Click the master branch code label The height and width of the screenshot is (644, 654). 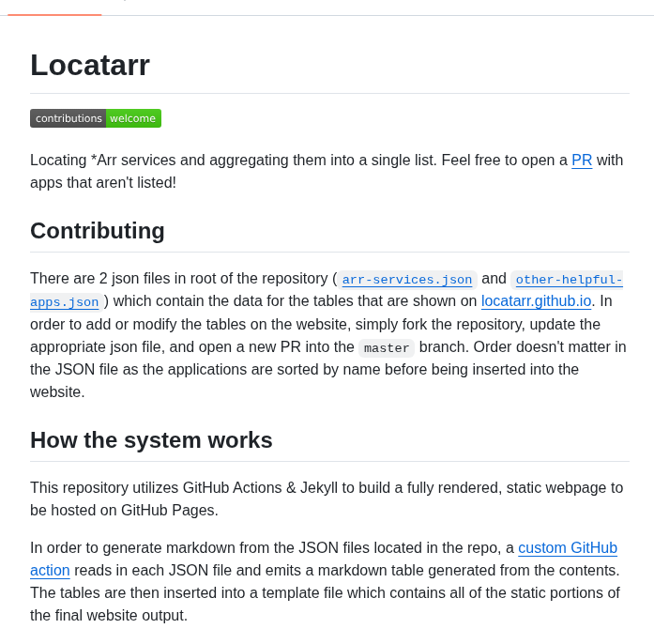(387, 347)
